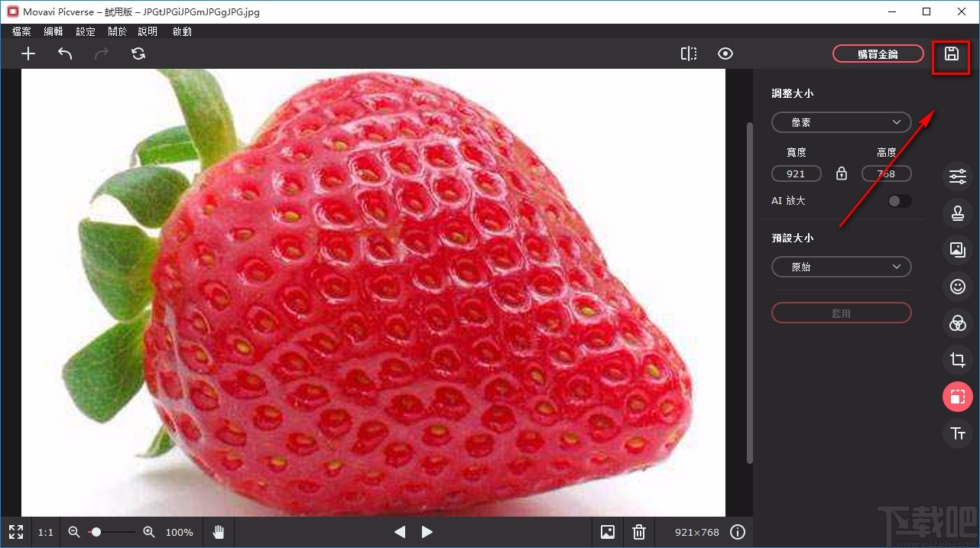Image resolution: width=980 pixels, height=548 pixels.
Task: Click the width field showing 921
Action: click(x=797, y=173)
